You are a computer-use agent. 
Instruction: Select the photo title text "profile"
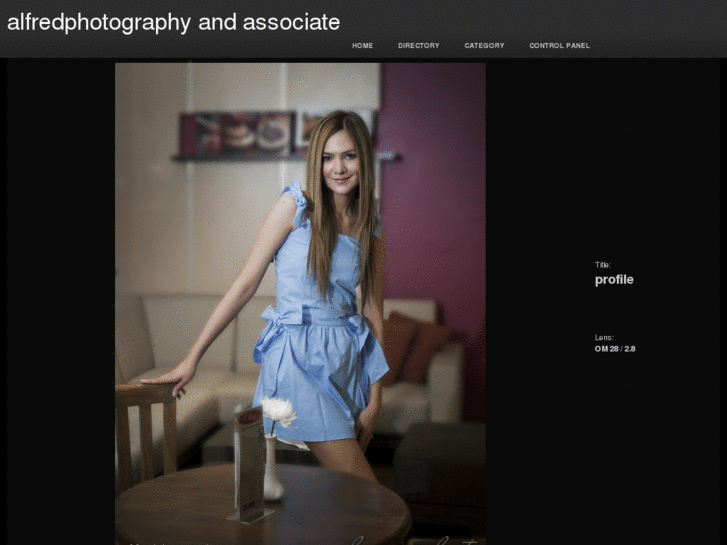[x=614, y=280]
